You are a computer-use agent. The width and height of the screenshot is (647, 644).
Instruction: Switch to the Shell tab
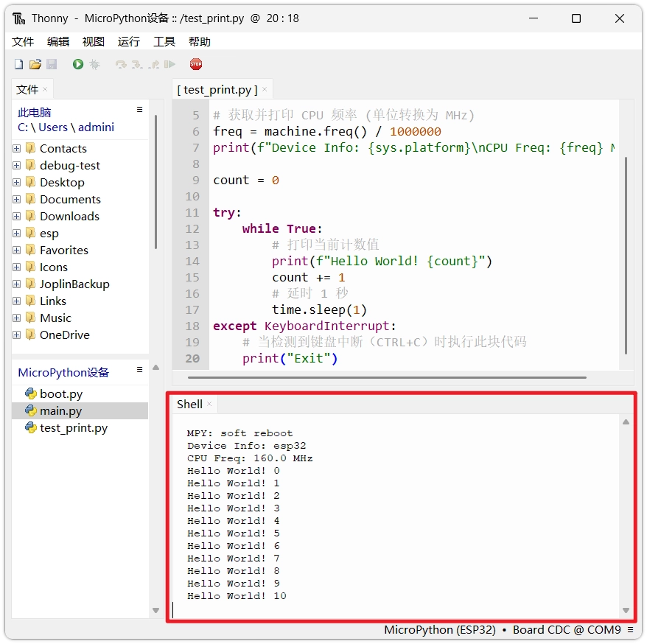(189, 404)
